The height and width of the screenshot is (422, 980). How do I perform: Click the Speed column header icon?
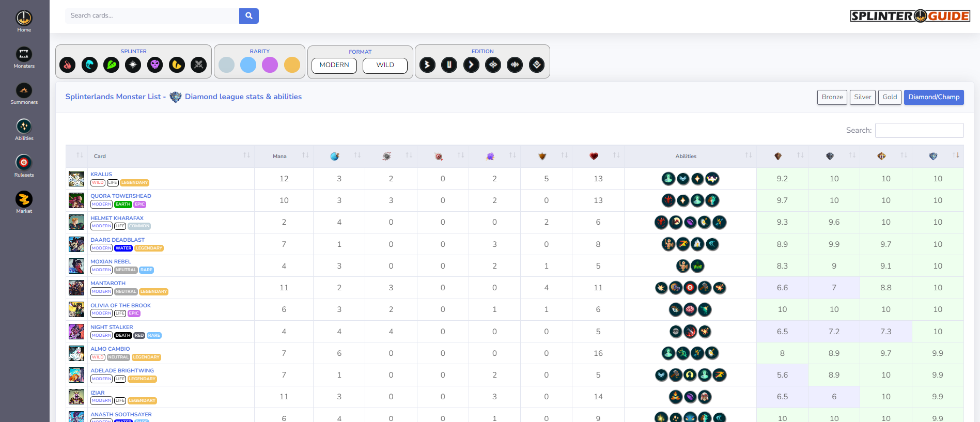(x=335, y=156)
